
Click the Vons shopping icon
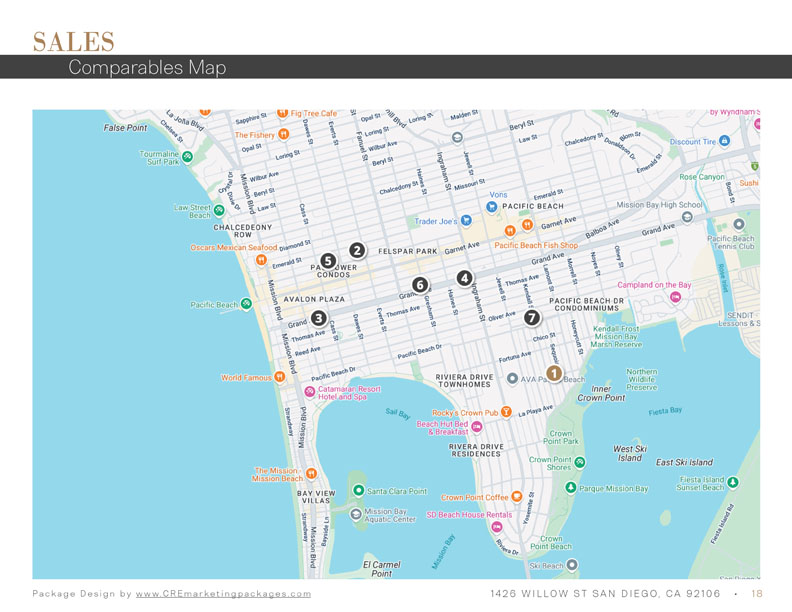point(491,206)
